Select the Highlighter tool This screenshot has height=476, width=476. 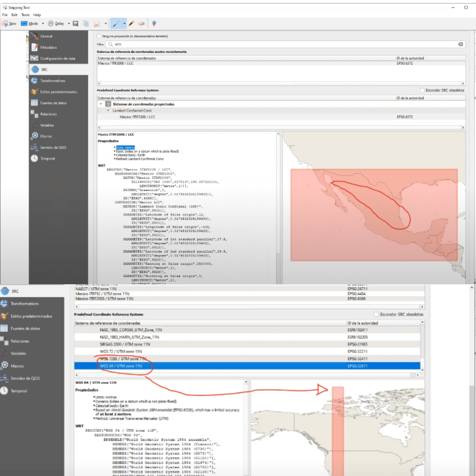(131, 23)
